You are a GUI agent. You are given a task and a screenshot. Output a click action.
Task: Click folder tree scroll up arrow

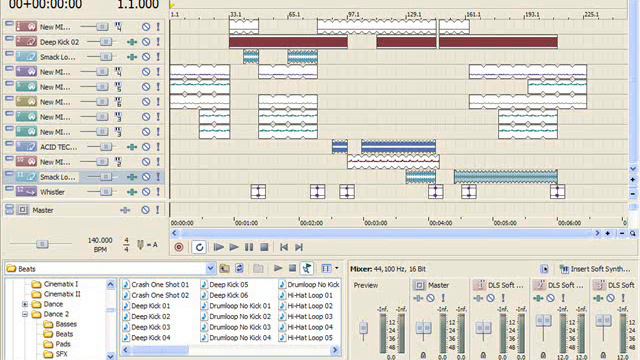110,284
